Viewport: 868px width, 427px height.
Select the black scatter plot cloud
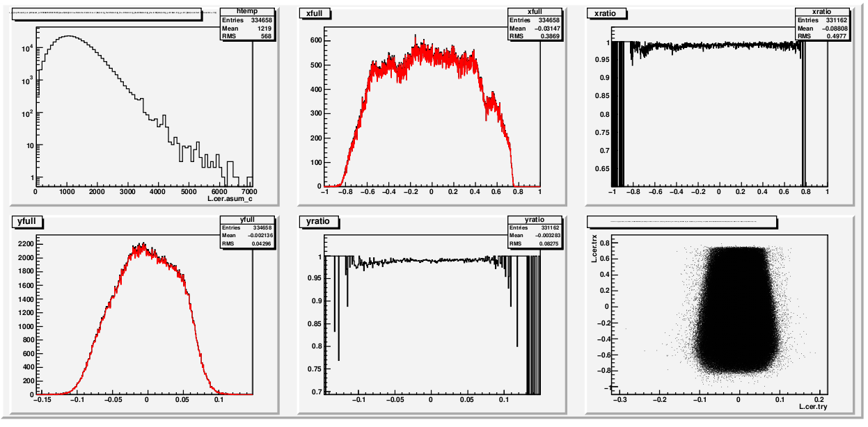[736, 309]
